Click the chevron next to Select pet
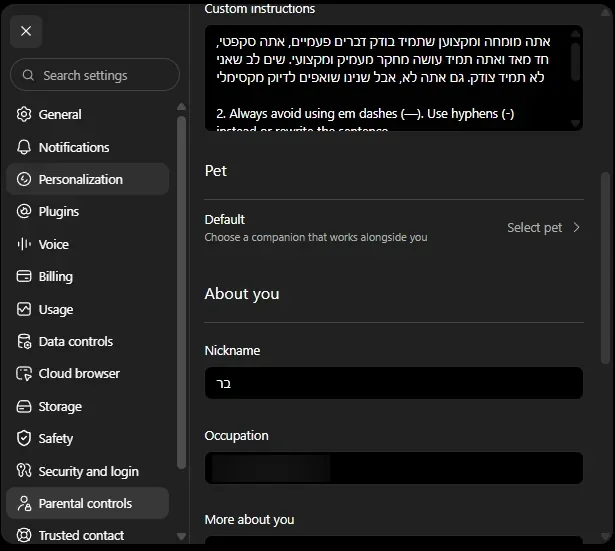The image size is (615, 551). click(x=576, y=227)
